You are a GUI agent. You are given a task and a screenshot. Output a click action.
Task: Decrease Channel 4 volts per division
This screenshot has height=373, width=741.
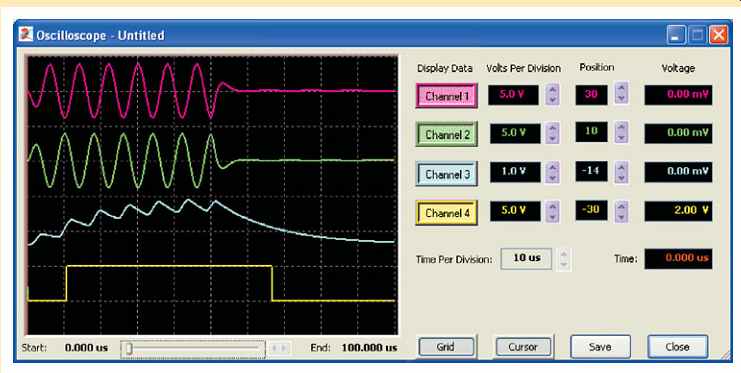[x=552, y=216]
